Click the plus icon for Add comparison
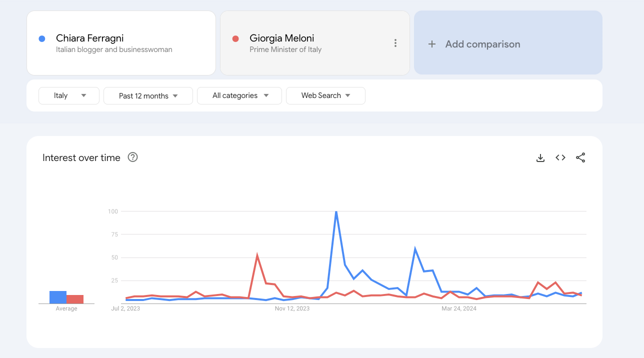The image size is (644, 358). 432,44
